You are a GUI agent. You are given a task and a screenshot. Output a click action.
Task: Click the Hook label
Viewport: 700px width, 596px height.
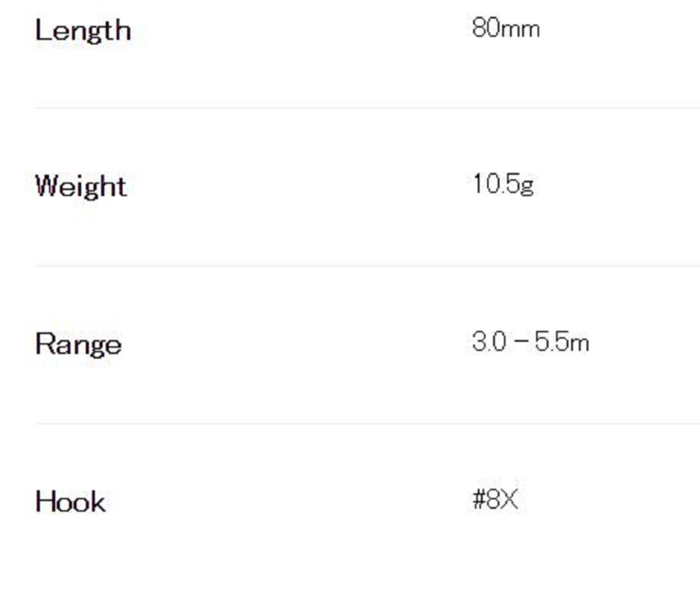(x=70, y=502)
